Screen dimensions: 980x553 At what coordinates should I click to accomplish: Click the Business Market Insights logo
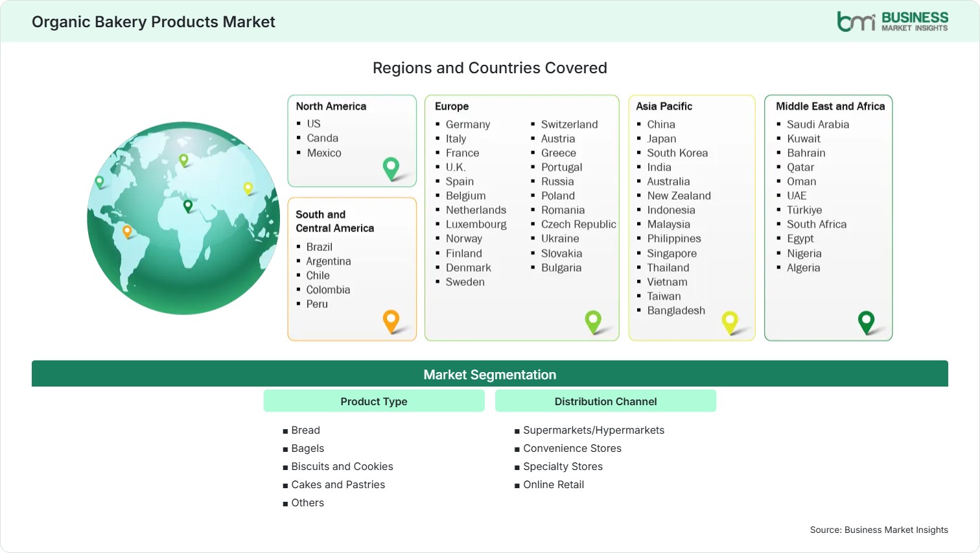pos(892,21)
